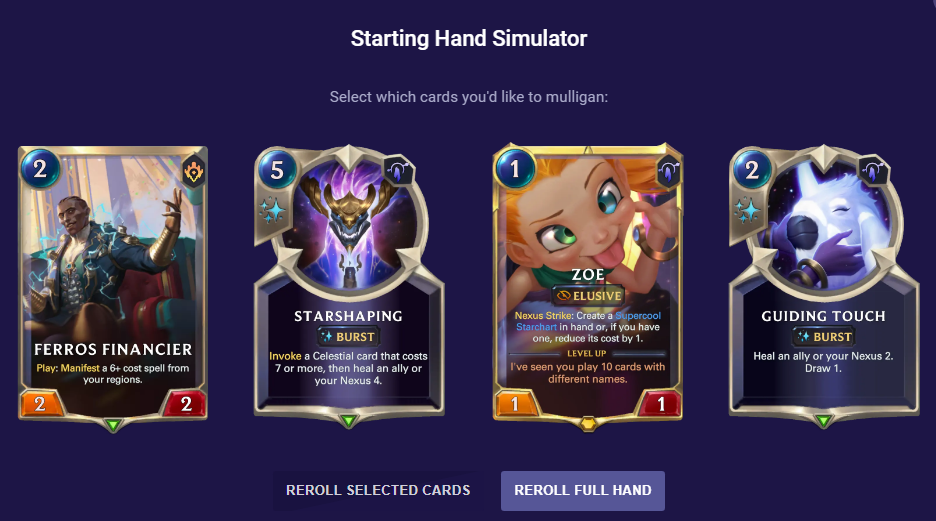Click the Targon region icon on Guiding Touch
Screen dimensions: 936x521
point(873,172)
